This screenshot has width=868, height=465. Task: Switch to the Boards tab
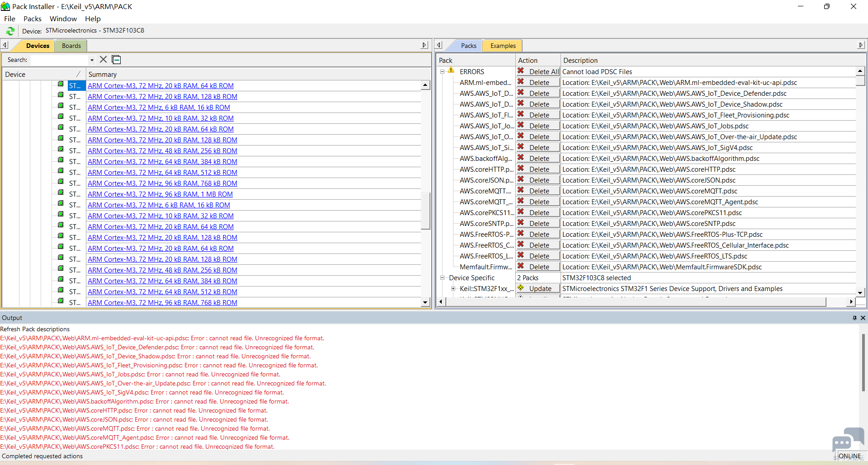71,46
